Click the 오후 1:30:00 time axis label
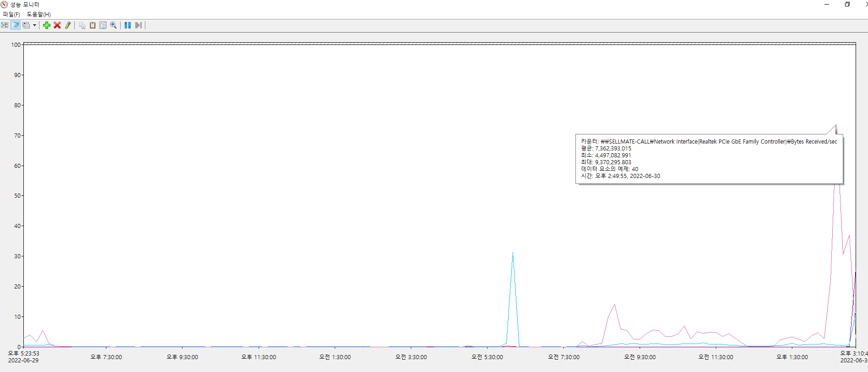 [792, 357]
